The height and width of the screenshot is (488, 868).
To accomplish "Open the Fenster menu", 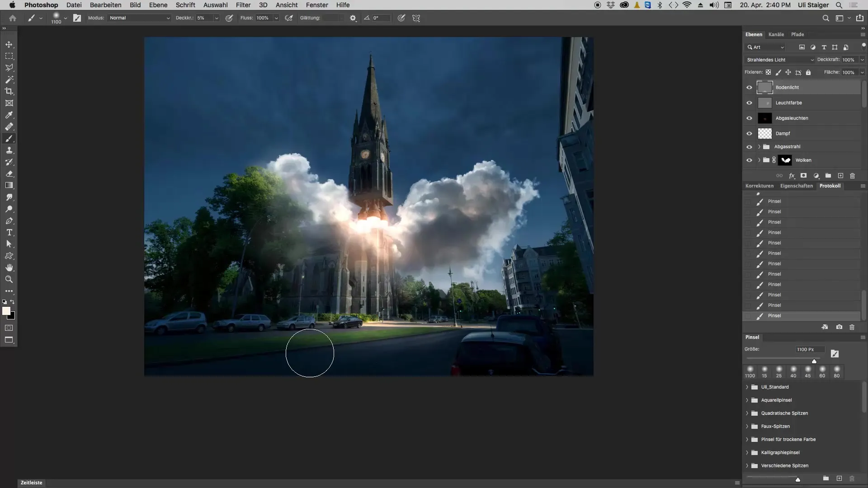I will [317, 5].
